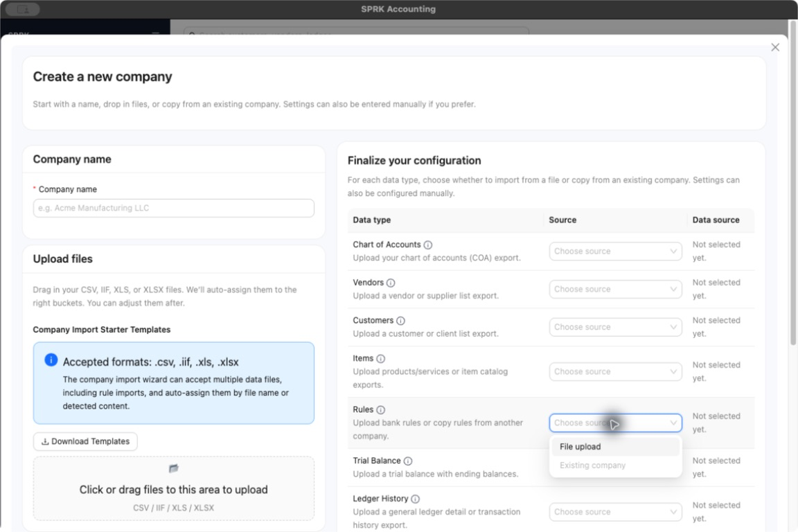Click the Data type column header
Image resolution: width=798 pixels, height=532 pixels.
pos(372,220)
